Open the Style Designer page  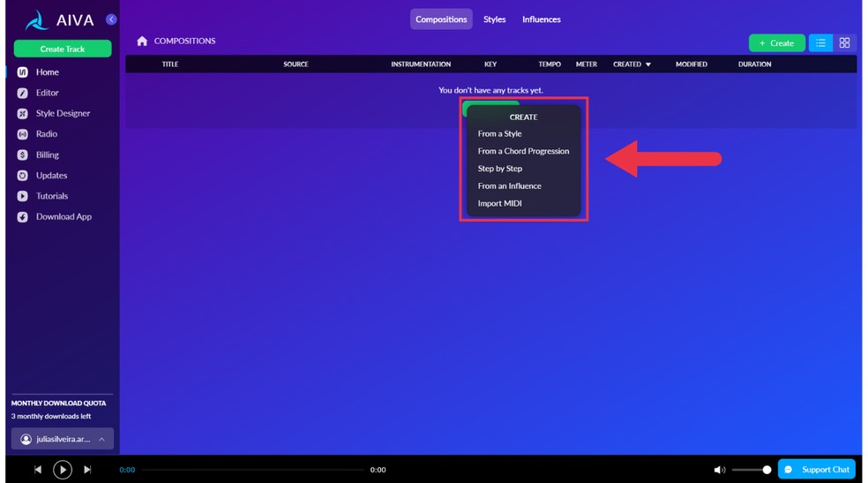[63, 114]
